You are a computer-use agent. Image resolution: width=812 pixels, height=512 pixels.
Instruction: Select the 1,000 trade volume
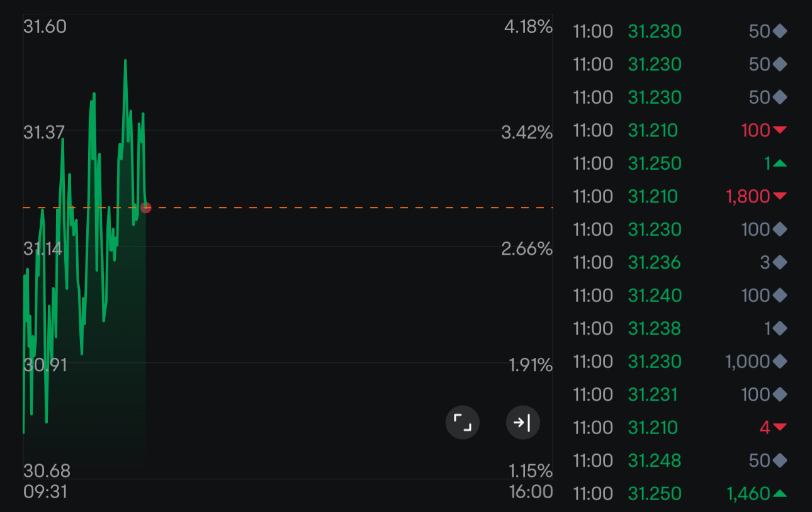(748, 362)
